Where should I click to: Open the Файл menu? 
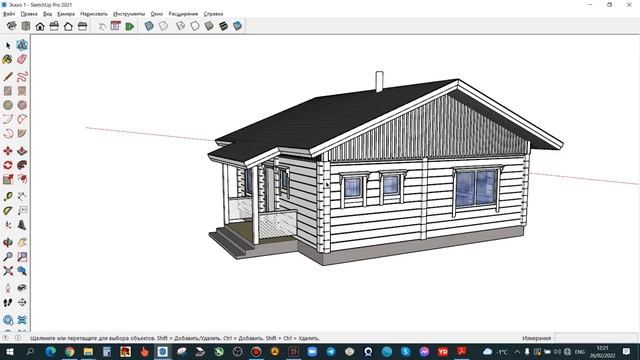(9, 14)
